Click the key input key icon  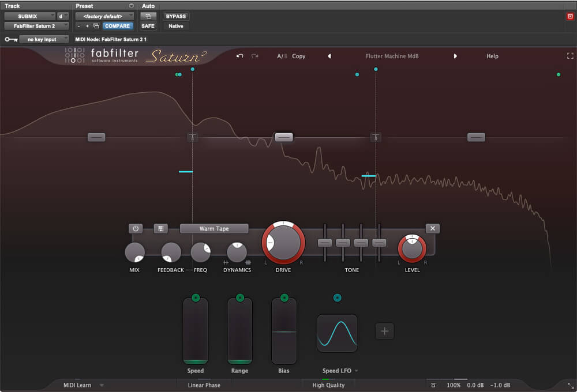tap(10, 39)
